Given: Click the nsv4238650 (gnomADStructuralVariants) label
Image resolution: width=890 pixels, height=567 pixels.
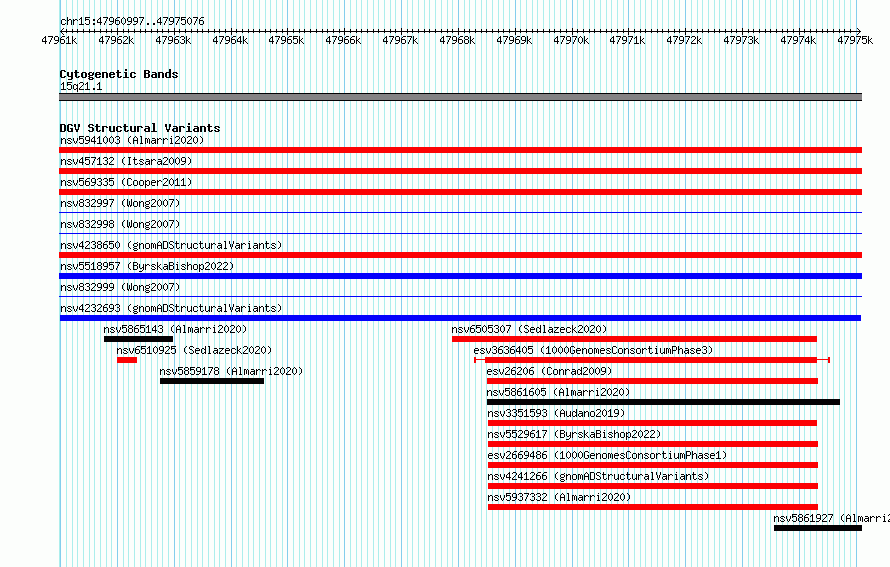Looking at the screenshot, I should [171, 245].
